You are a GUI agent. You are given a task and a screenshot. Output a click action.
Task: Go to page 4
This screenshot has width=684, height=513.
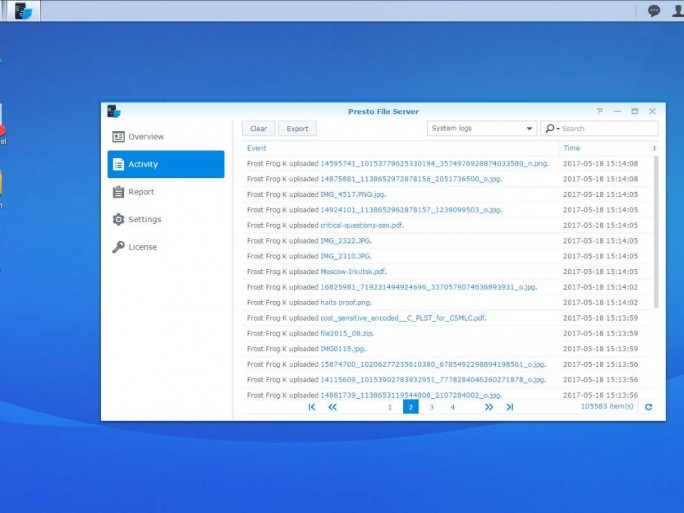[452, 407]
